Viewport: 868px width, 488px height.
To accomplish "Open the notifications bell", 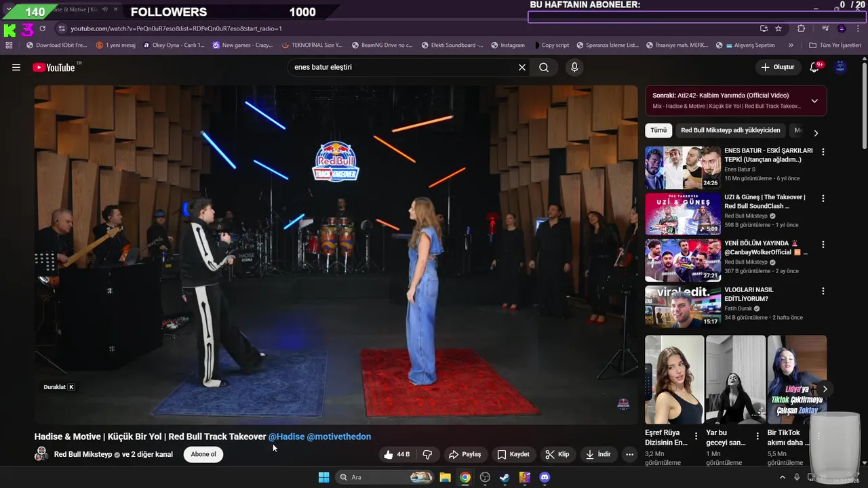I will point(815,67).
